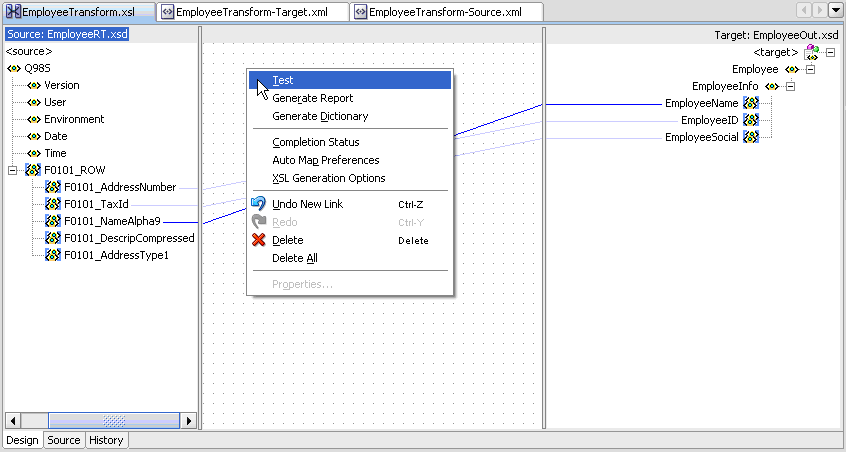This screenshot has width=846, height=452.
Task: Select the F0101_AddressNumber tree item
Action: click(x=120, y=187)
